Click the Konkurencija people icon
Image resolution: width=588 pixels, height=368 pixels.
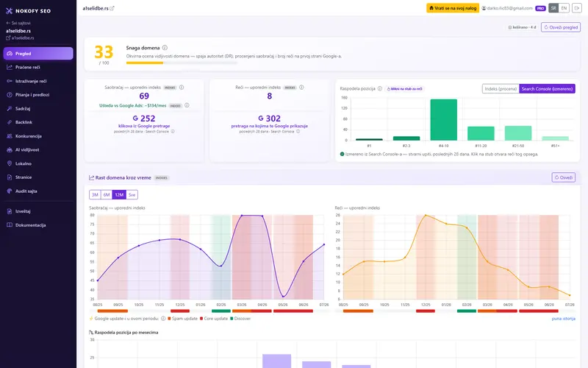(x=10, y=136)
